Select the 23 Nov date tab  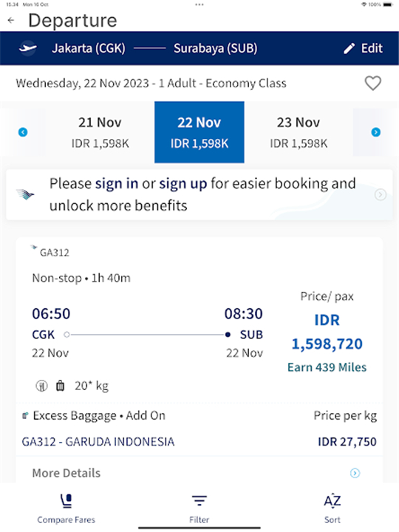click(x=299, y=132)
